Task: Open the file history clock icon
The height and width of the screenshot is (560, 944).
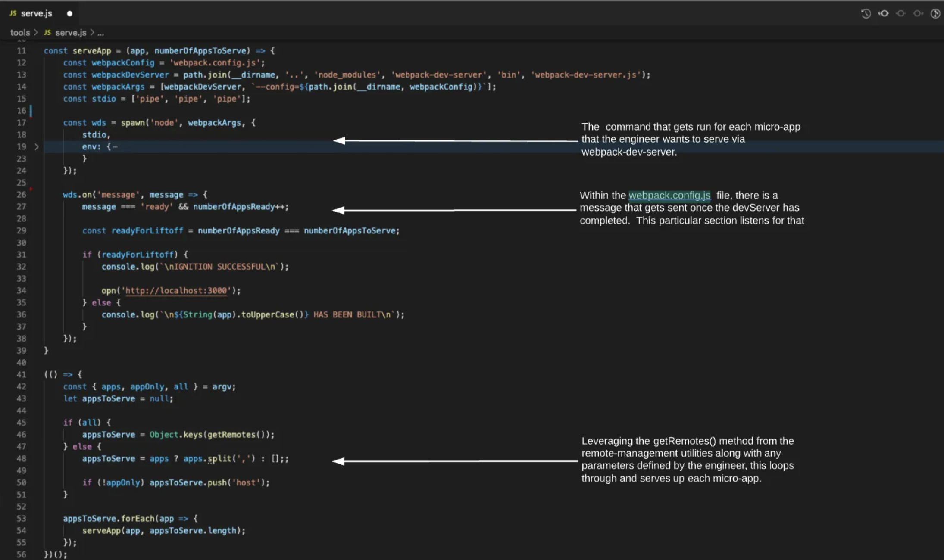Action: (866, 13)
